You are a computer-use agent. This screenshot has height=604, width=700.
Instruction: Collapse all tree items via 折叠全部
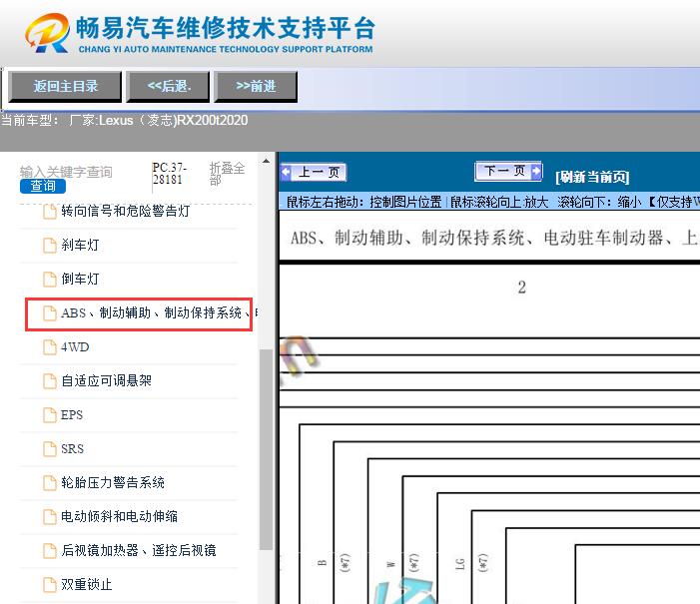point(227,175)
